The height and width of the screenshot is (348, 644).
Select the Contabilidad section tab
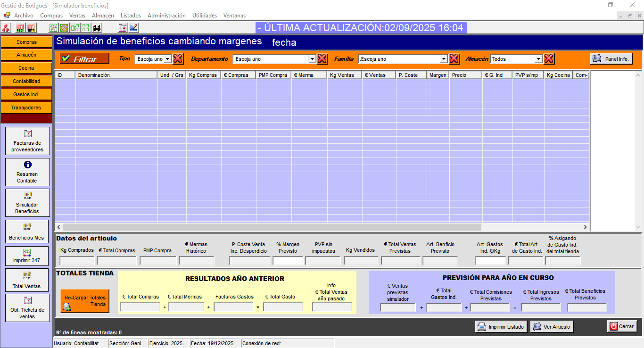26,81
